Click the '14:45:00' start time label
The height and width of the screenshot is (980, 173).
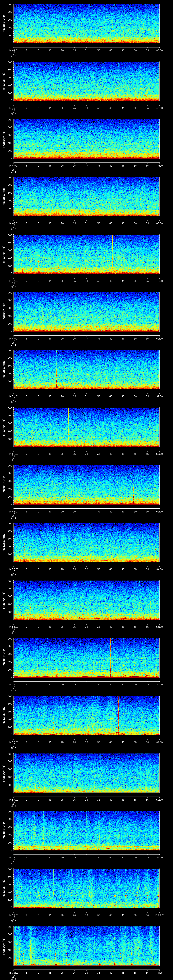(x=13, y=108)
